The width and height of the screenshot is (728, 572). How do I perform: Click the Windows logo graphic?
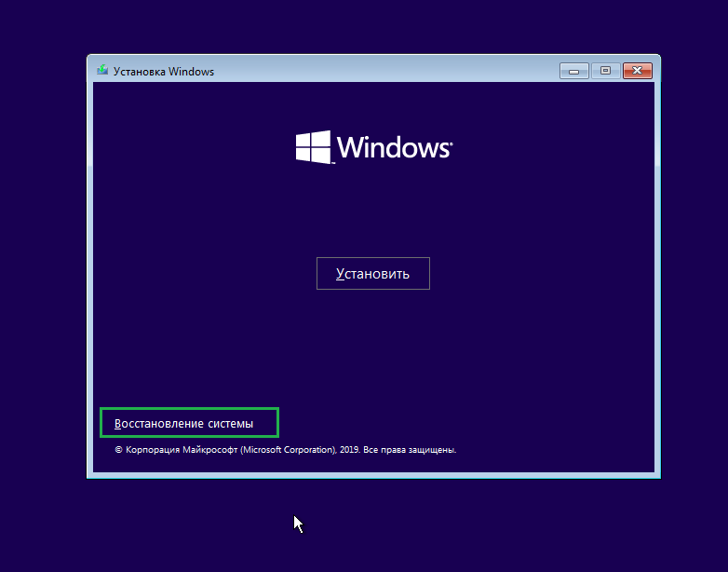click(373, 147)
